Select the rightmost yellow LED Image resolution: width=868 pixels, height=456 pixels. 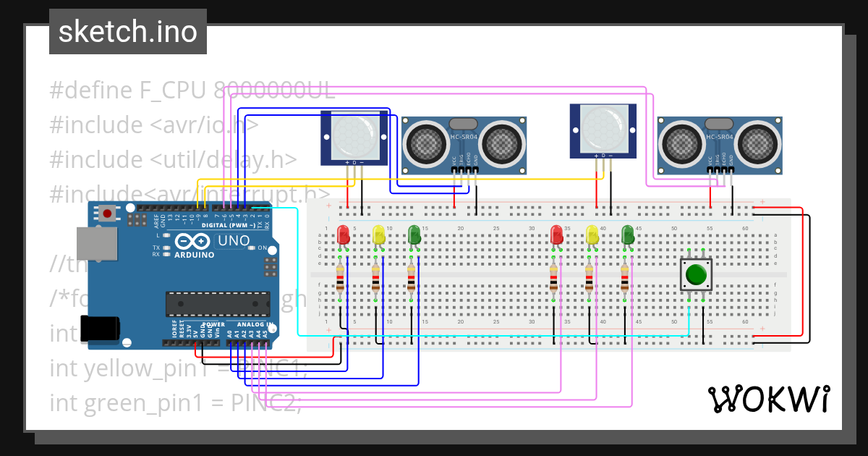coord(592,235)
